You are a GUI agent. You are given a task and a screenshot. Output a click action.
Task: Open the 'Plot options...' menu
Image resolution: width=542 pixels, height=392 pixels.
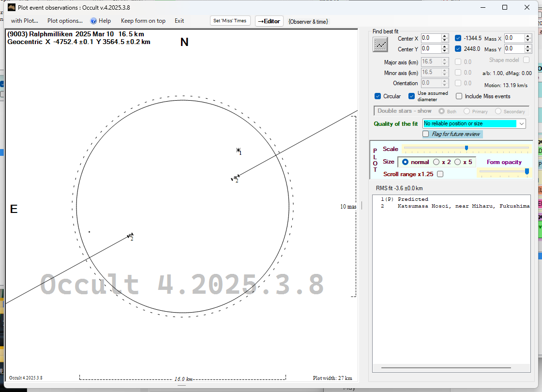[65, 21]
